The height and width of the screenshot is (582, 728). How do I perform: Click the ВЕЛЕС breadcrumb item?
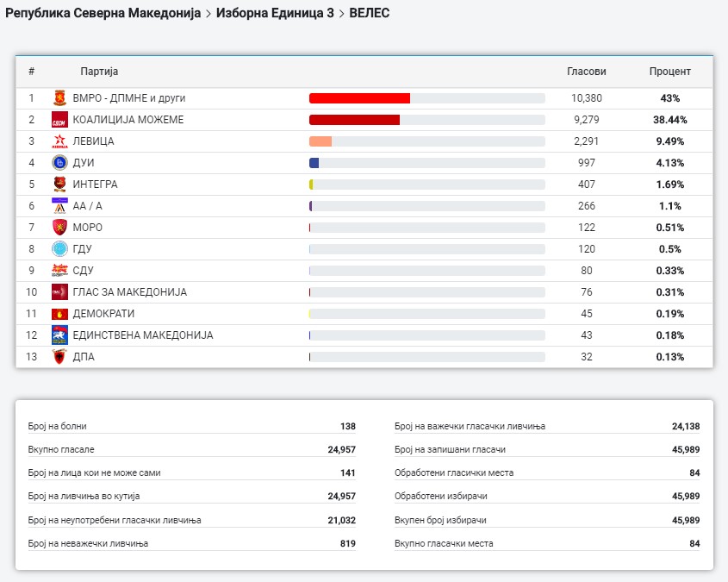[x=369, y=14]
